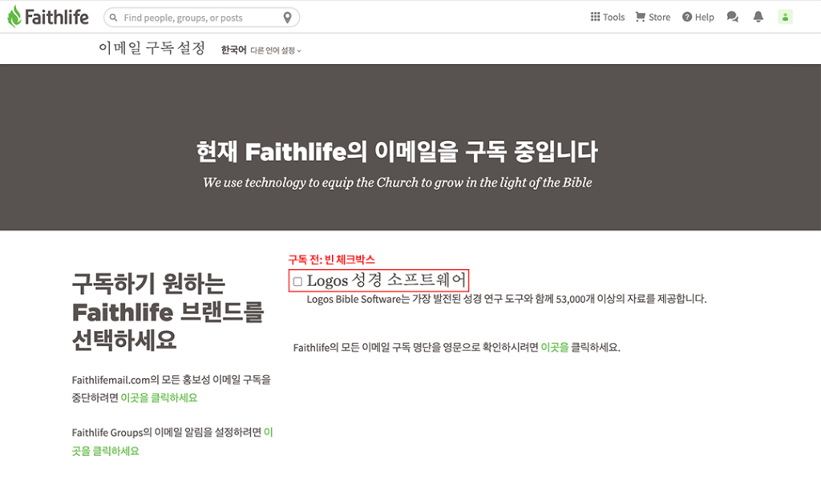
Task: Click 이곳을 클릭하세요 link to stop promotional emails
Action: click(159, 397)
